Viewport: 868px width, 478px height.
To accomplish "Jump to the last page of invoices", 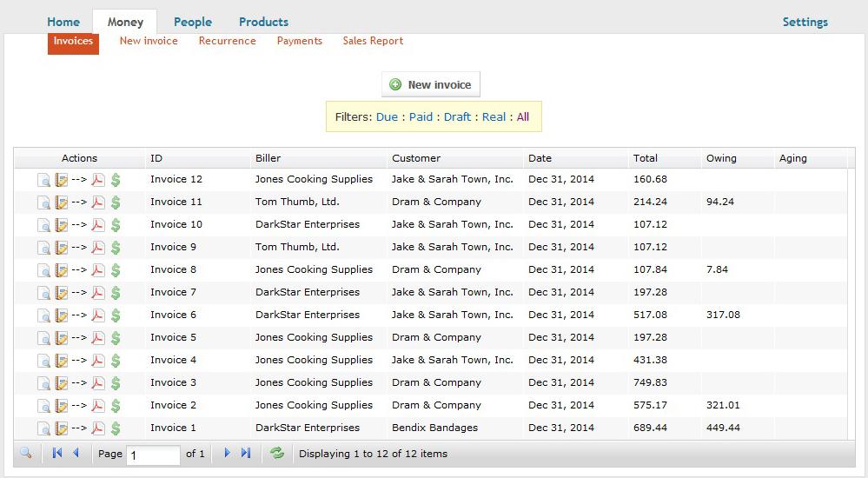I will point(246,453).
